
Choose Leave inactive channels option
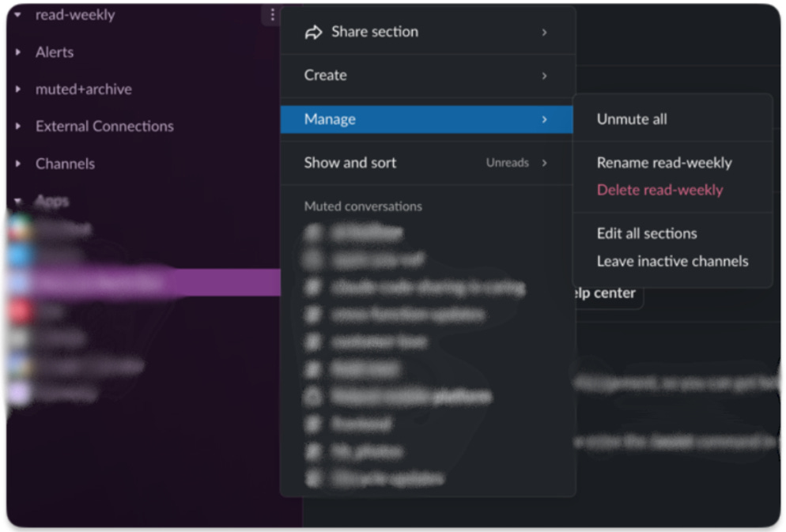click(672, 261)
